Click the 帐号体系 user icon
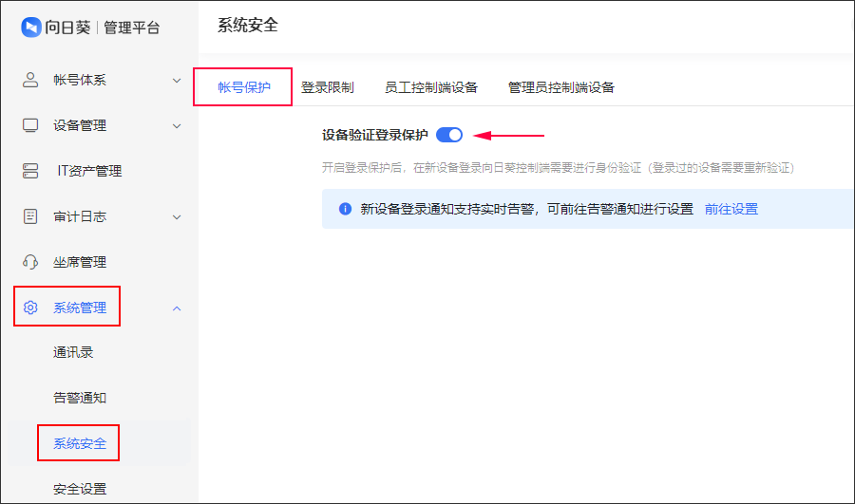This screenshot has width=855, height=504. [x=30, y=80]
